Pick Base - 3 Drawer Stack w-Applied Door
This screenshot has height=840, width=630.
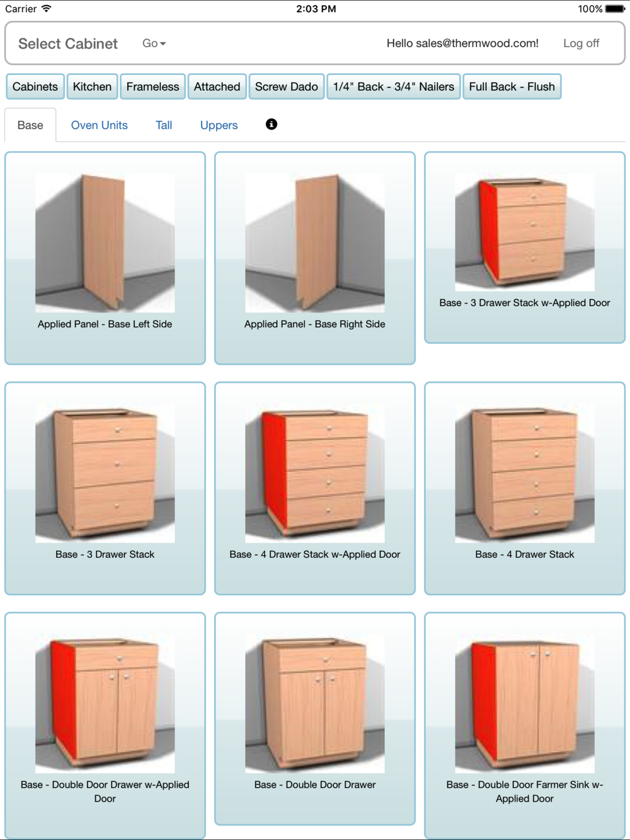click(525, 247)
